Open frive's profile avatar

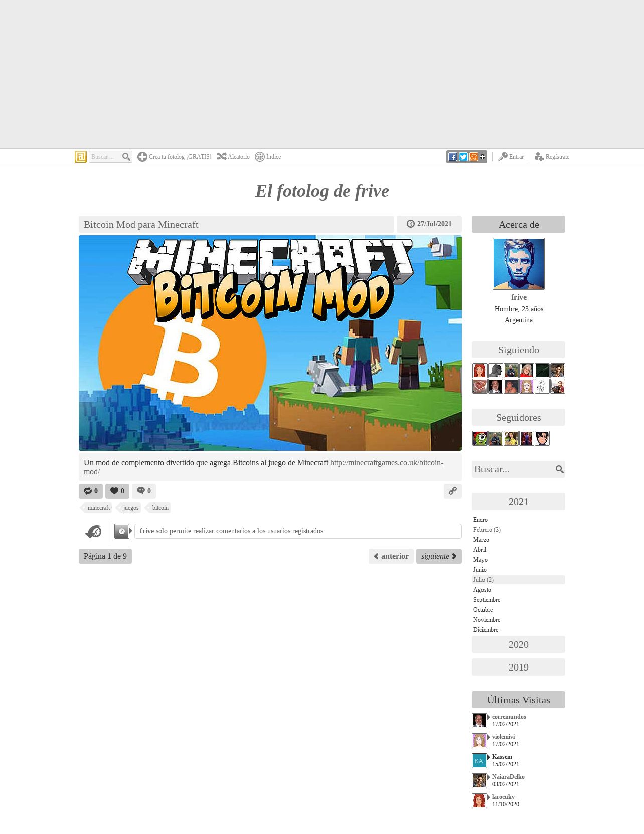[x=519, y=264]
